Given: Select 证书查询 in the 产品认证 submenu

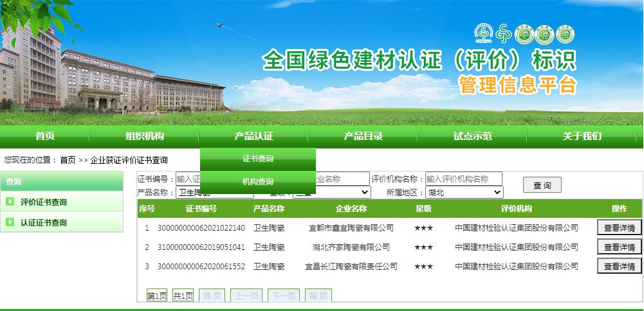Looking at the screenshot, I should (x=258, y=159).
